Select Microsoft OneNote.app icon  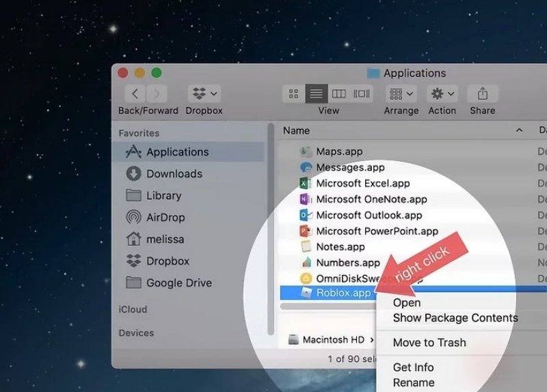pos(306,199)
